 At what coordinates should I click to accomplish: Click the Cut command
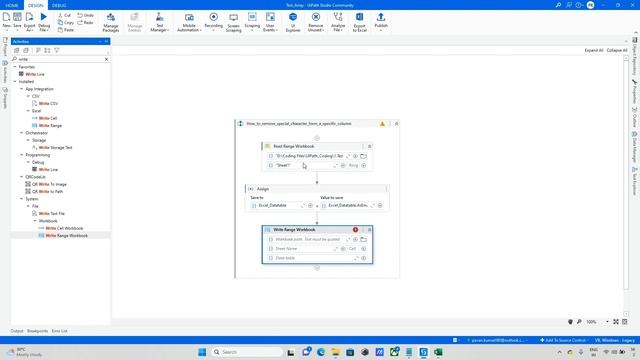coord(64,15)
